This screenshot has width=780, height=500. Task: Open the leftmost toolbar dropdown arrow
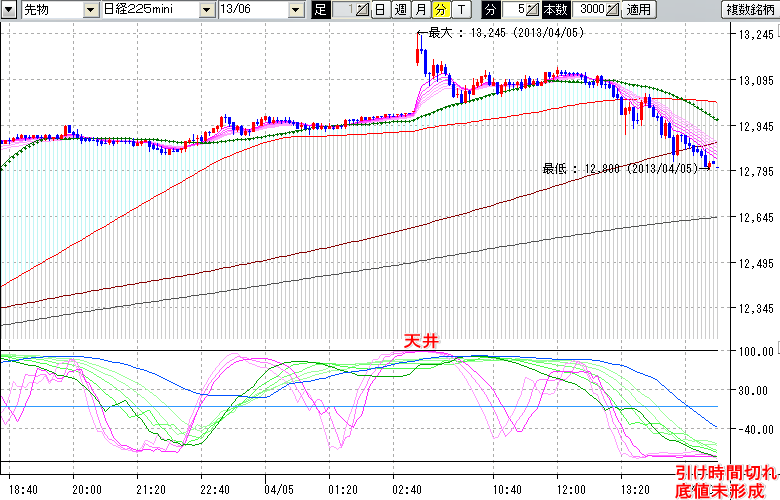[9, 10]
